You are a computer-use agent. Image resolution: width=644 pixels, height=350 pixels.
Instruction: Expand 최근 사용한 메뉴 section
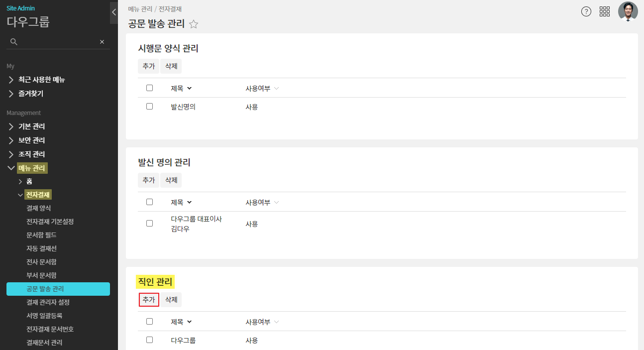tap(41, 80)
